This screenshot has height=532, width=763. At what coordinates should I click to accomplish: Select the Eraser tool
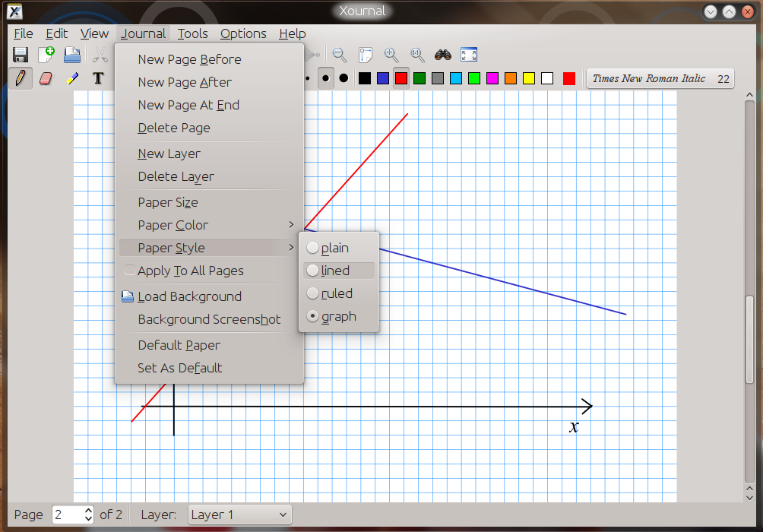point(46,78)
